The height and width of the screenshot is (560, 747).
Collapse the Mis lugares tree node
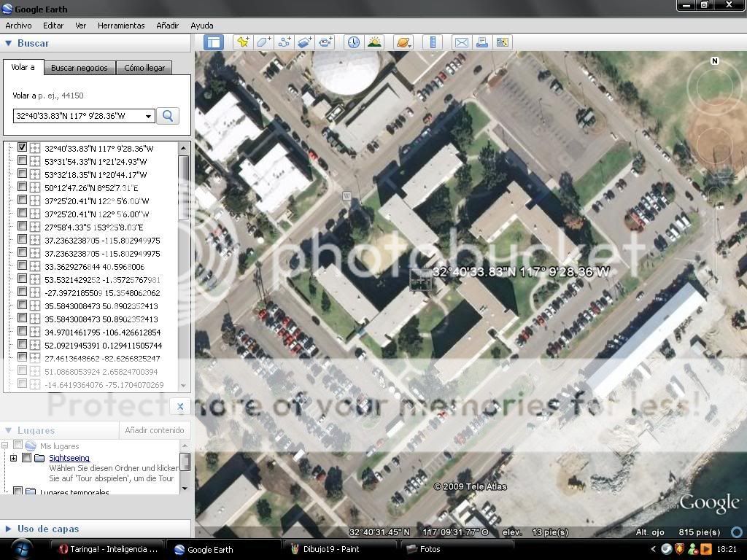click(x=4, y=446)
